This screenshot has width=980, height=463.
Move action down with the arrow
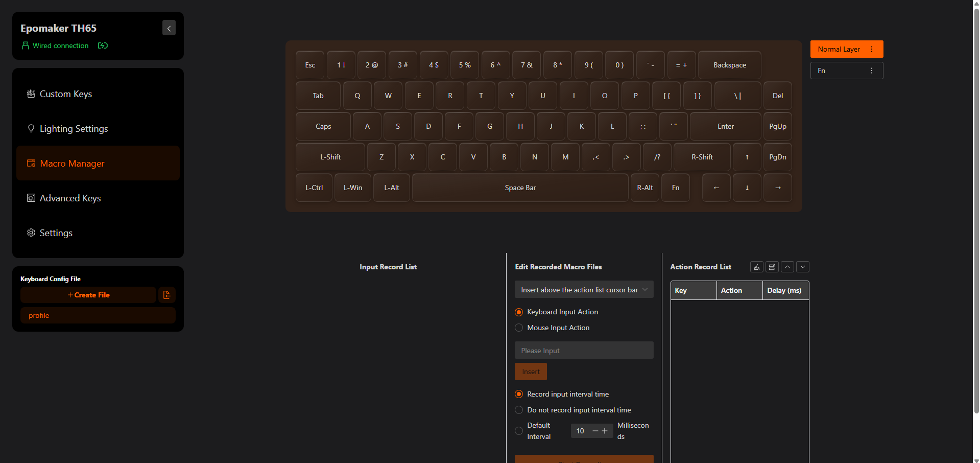click(803, 267)
